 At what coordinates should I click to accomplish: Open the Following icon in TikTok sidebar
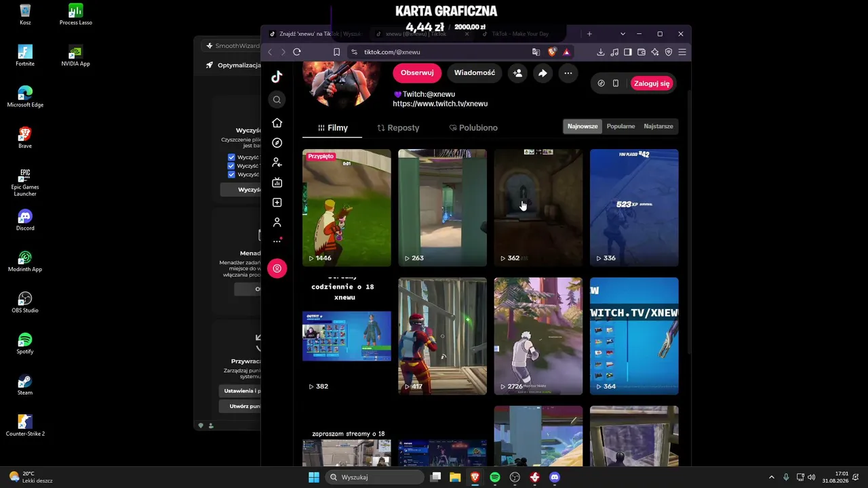(x=277, y=163)
